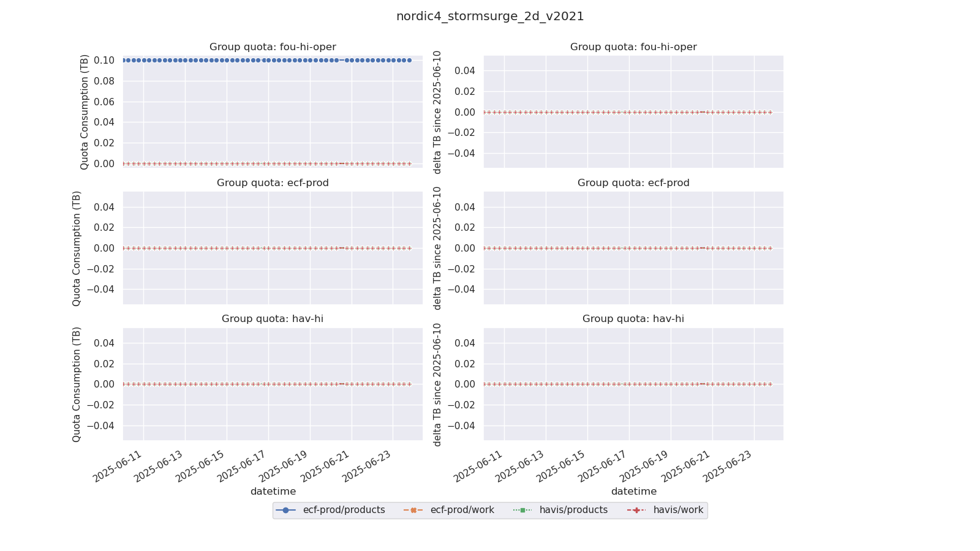Image resolution: width=980 pixels, height=551 pixels.
Task: Select the havis/work legend label
Action: click(x=678, y=510)
